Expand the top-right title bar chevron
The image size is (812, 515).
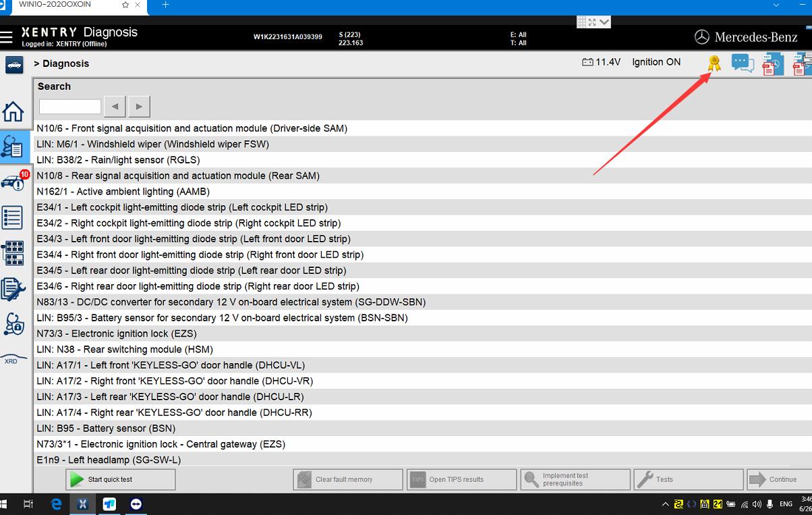[777, 5]
